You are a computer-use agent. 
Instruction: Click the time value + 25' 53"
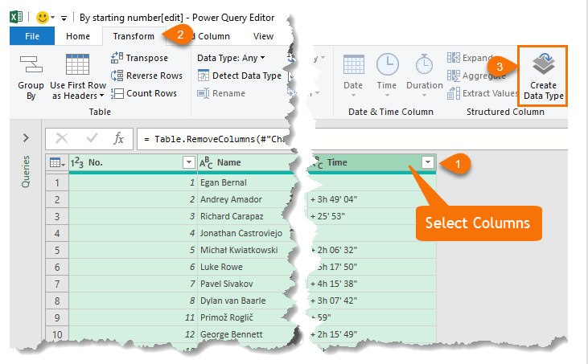click(327, 216)
